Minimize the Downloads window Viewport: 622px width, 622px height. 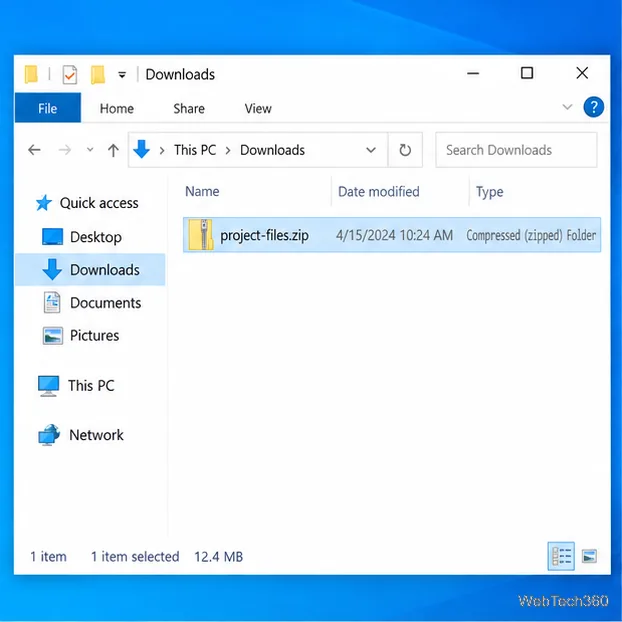[473, 73]
